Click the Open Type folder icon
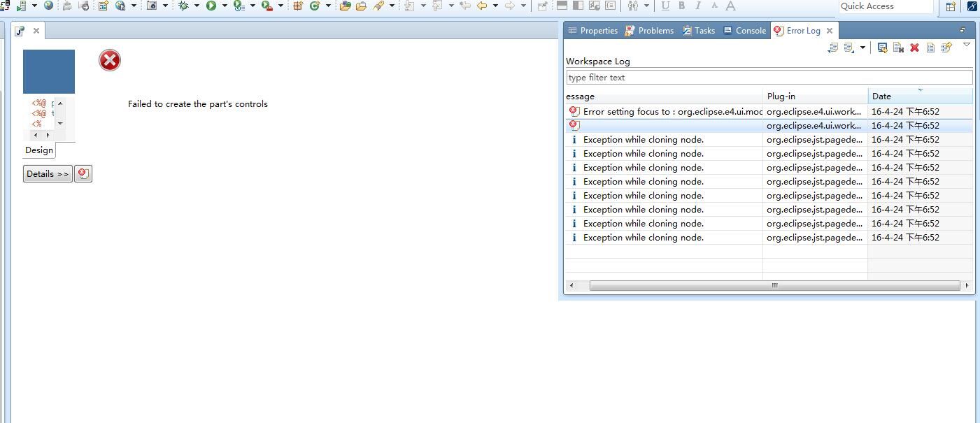Screen dimensions: 980x423 (x=345, y=6)
